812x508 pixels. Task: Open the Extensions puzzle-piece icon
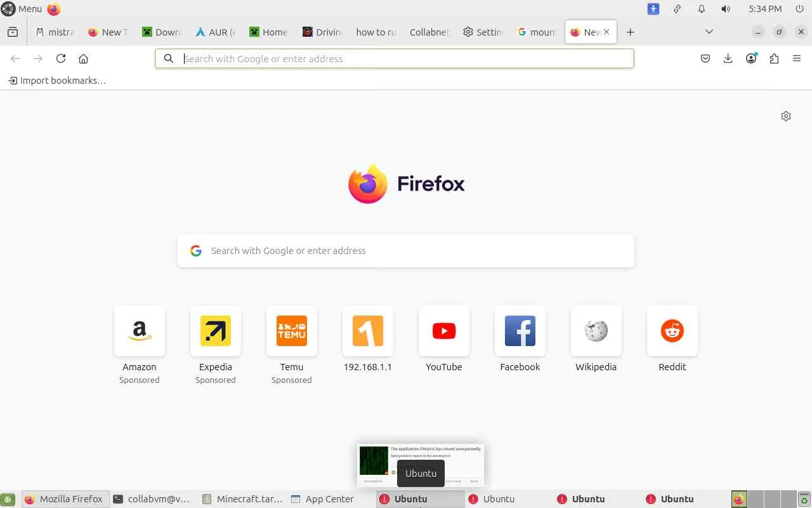tap(774, 58)
